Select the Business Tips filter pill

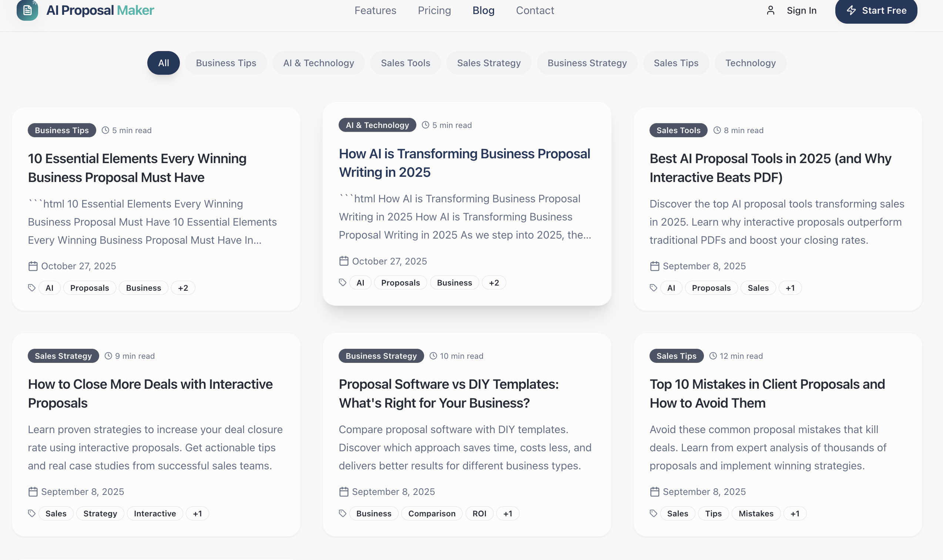(226, 63)
